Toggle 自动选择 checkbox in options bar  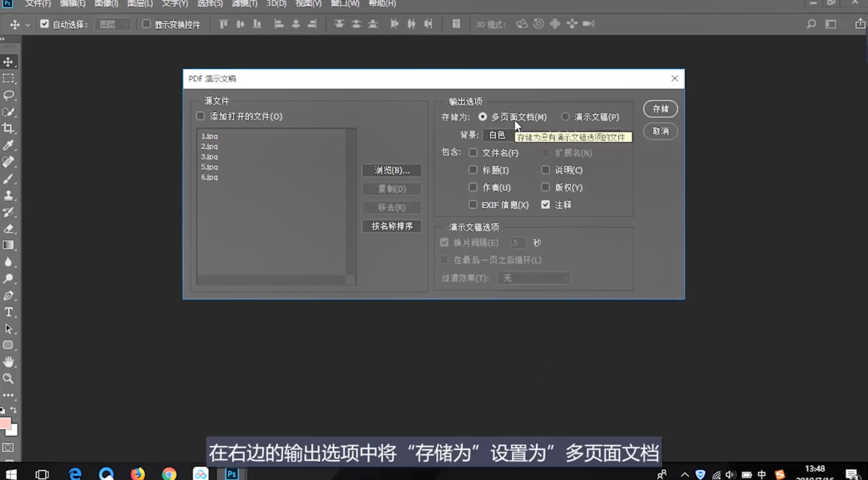(x=44, y=24)
